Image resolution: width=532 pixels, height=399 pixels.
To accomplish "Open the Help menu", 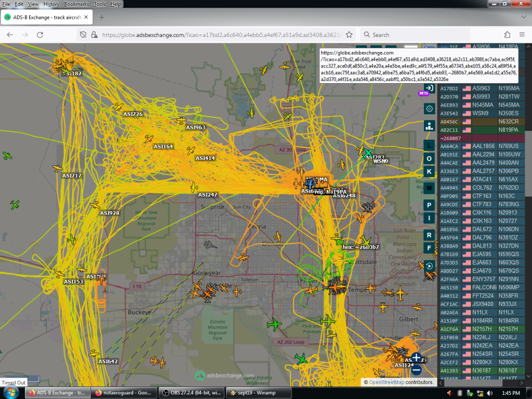I will 115,4.
